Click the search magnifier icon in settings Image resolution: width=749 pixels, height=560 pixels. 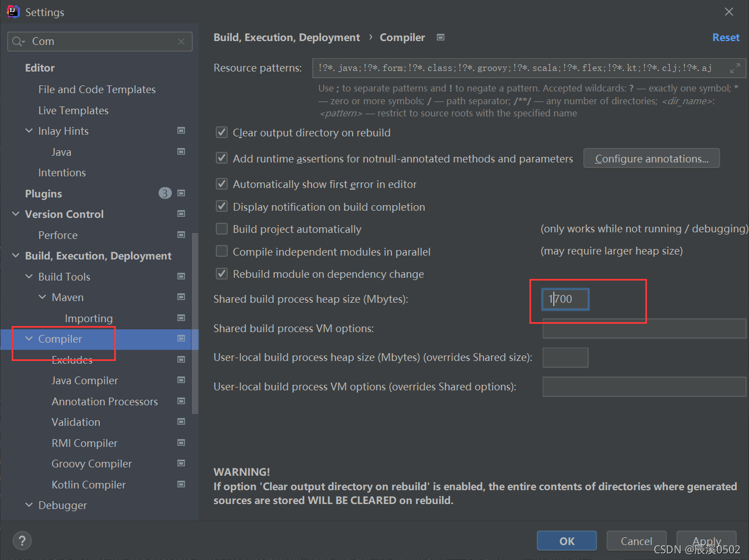(x=18, y=42)
